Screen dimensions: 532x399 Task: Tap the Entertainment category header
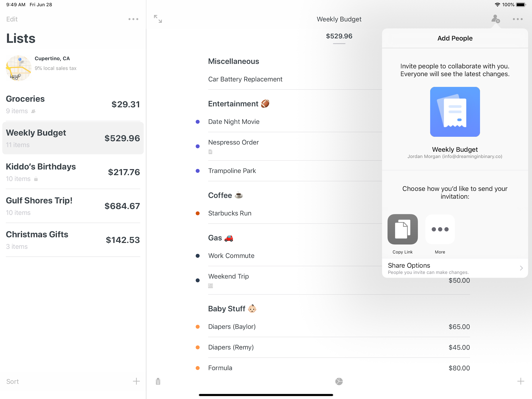[239, 104]
